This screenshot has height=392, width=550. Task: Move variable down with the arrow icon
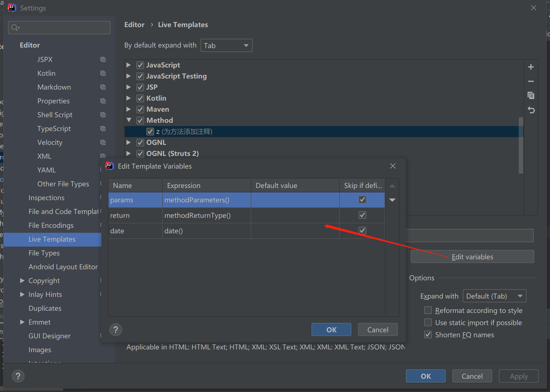click(392, 200)
